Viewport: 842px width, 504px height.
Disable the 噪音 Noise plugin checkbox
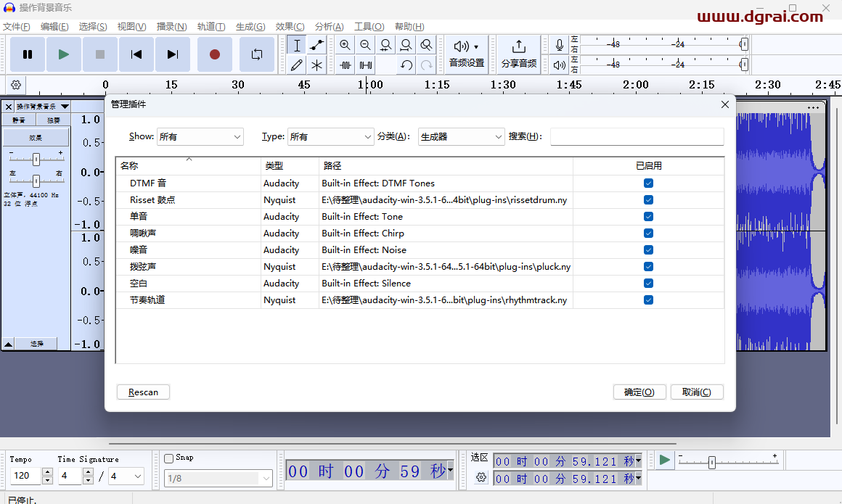pos(649,250)
